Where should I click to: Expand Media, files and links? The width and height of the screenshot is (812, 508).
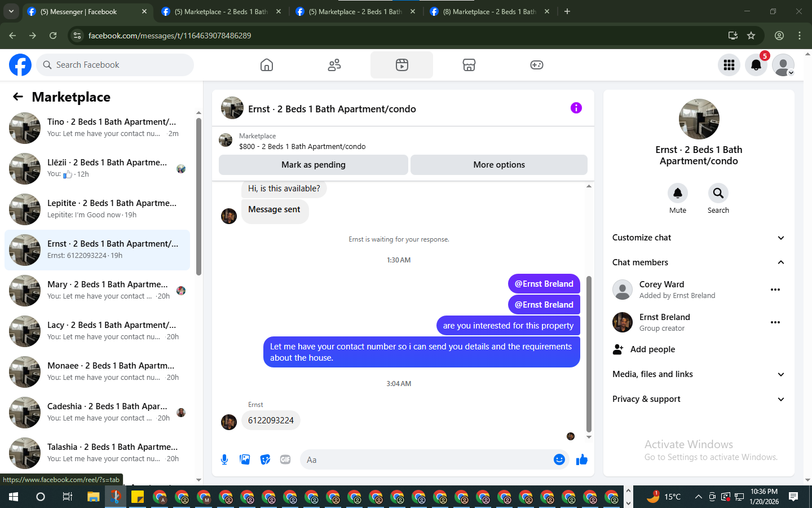click(x=699, y=374)
